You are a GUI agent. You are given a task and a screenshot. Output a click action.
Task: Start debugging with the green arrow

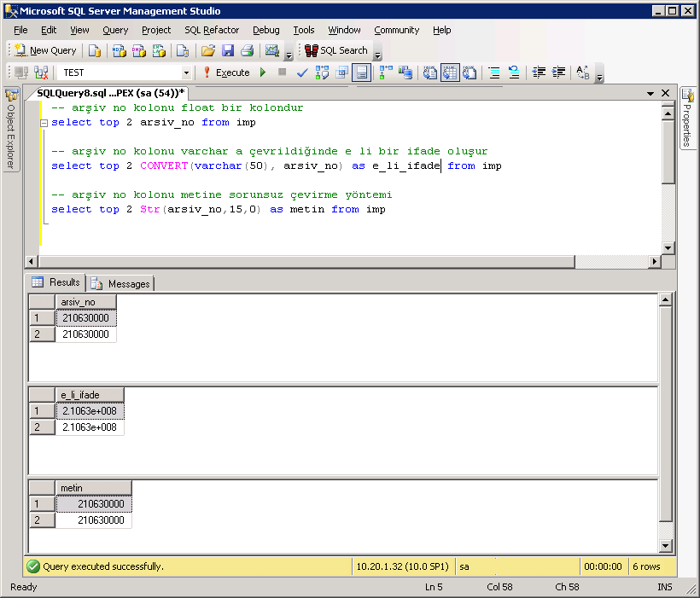tap(263, 73)
